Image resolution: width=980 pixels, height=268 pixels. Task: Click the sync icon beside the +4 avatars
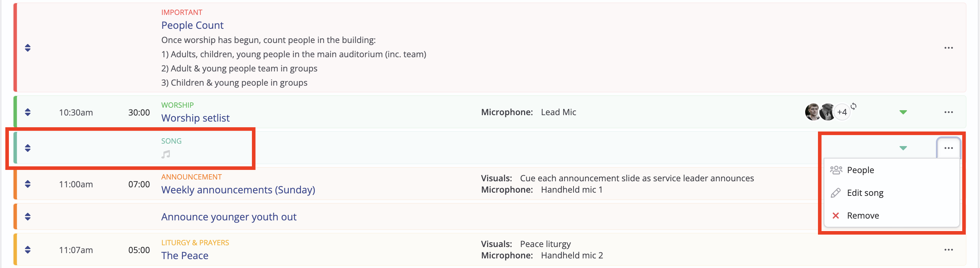tap(854, 106)
